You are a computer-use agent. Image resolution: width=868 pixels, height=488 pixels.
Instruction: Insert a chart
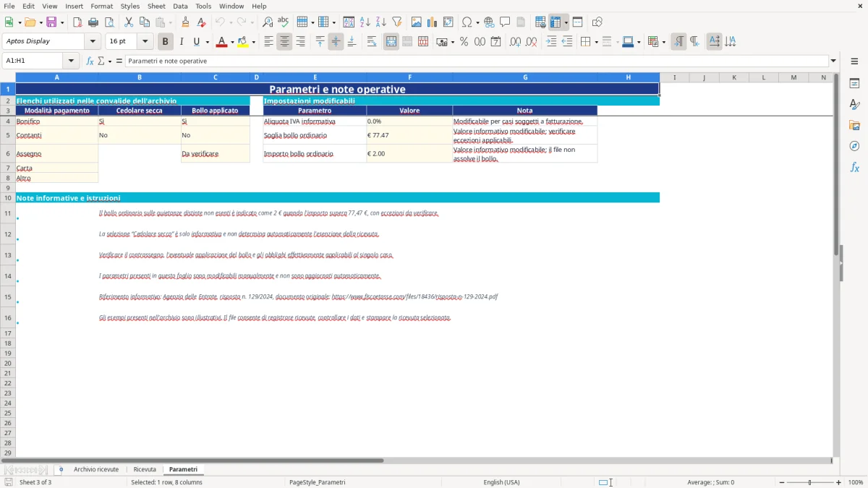click(433, 22)
